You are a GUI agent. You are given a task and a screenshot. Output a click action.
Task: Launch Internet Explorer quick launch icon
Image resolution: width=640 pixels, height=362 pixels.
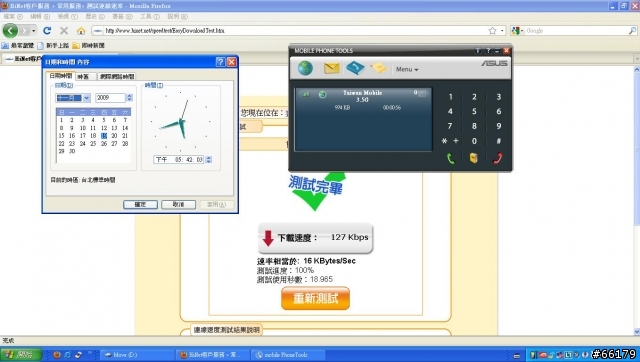pyautogui.click(x=67, y=355)
